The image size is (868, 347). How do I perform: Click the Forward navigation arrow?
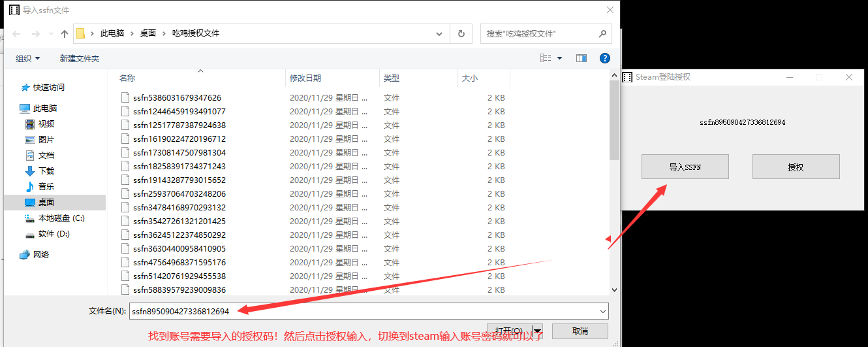35,33
